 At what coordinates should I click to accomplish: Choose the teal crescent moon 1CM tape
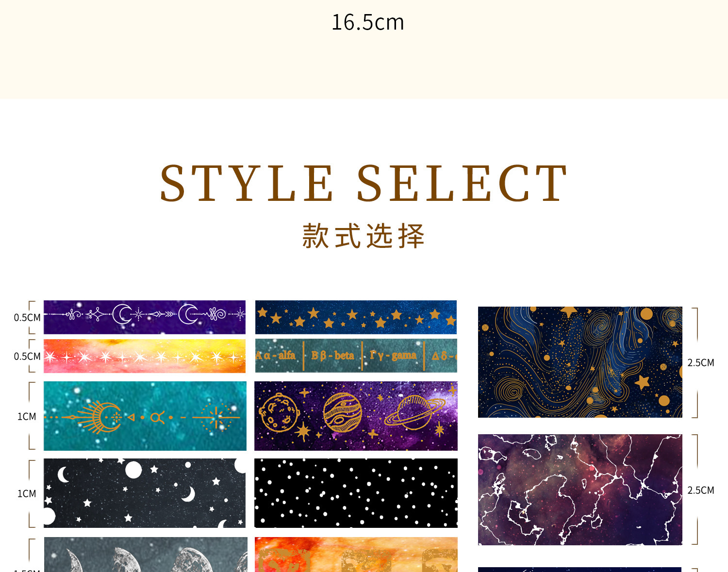click(x=145, y=416)
